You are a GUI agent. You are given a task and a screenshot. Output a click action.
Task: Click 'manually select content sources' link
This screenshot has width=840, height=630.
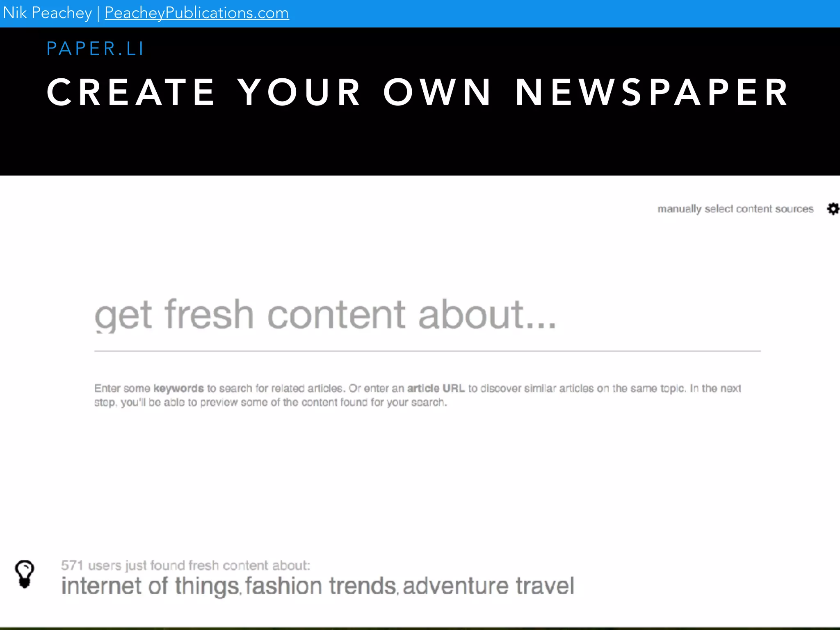pyautogui.click(x=735, y=209)
